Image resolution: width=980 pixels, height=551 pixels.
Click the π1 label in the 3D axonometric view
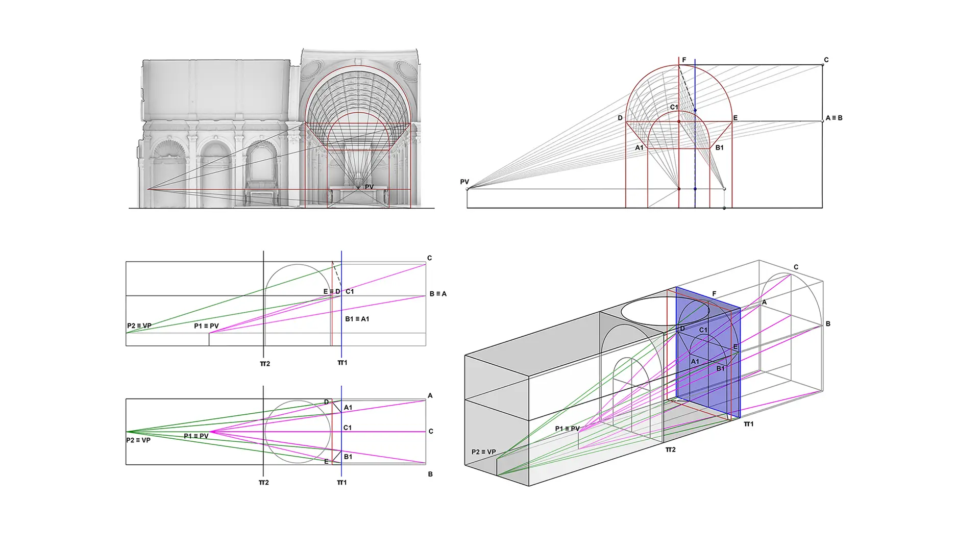click(748, 424)
